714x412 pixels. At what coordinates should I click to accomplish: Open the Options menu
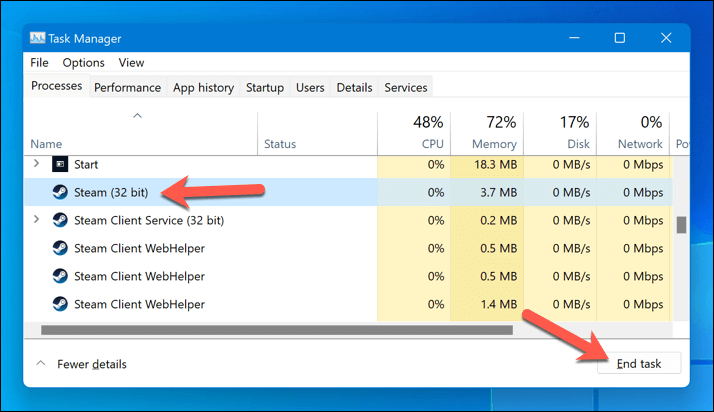(x=84, y=63)
